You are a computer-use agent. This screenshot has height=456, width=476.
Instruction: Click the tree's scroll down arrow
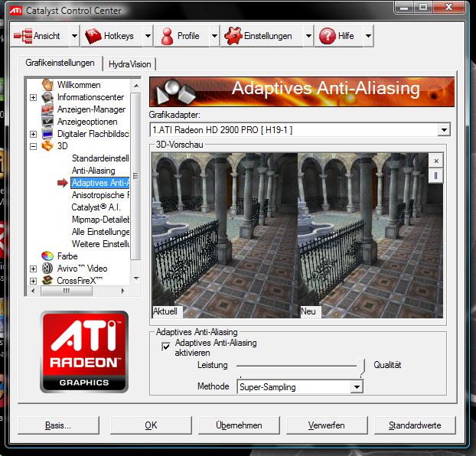coord(136,278)
